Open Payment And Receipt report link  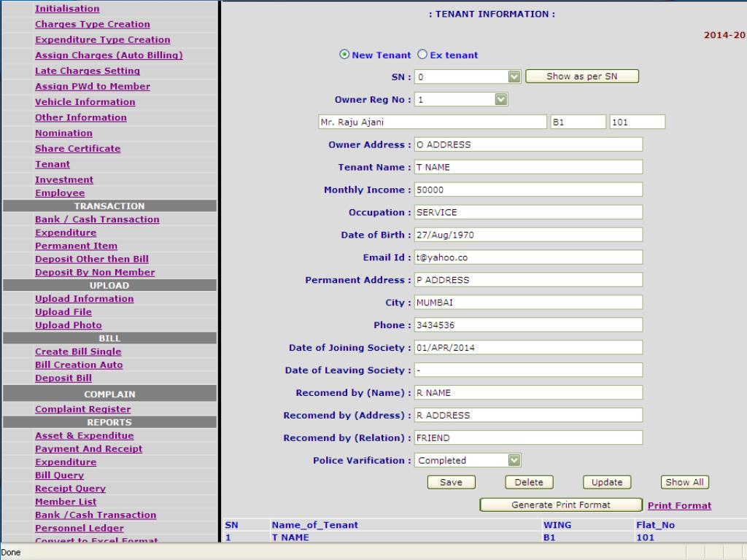tap(88, 449)
